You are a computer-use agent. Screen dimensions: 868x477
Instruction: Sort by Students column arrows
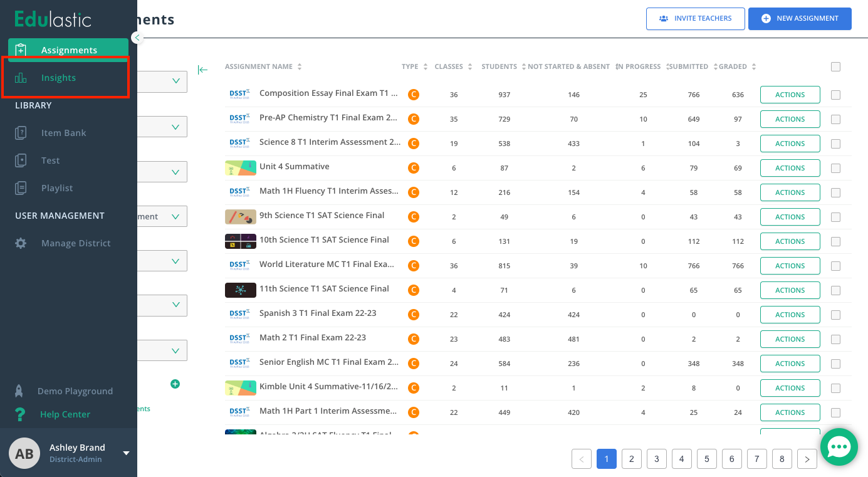coord(523,67)
